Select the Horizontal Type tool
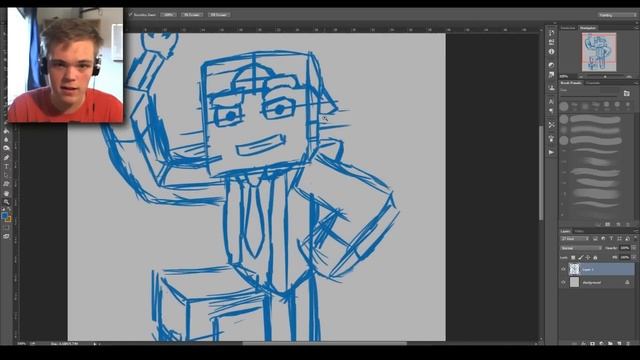Screen dimensions: 640x360 click(x=6, y=167)
